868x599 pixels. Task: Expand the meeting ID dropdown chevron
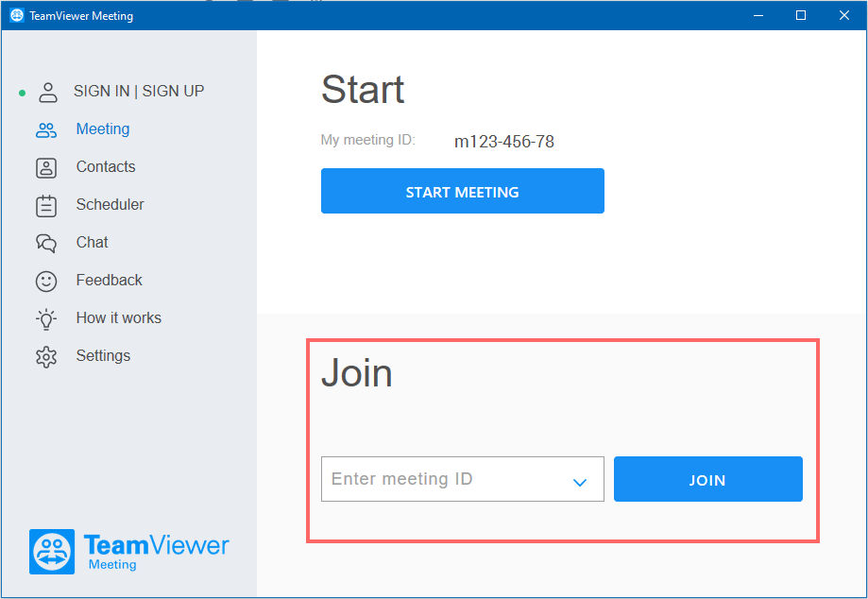pyautogui.click(x=580, y=482)
